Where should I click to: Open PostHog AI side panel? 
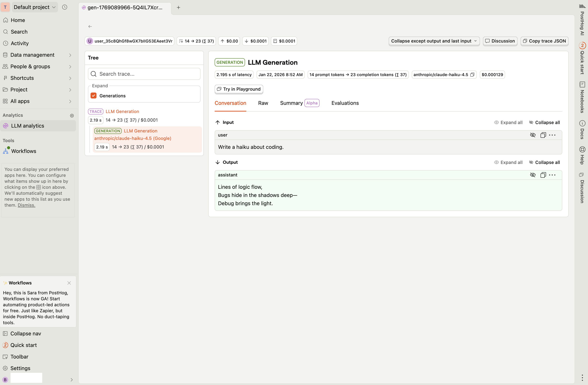[x=582, y=20]
